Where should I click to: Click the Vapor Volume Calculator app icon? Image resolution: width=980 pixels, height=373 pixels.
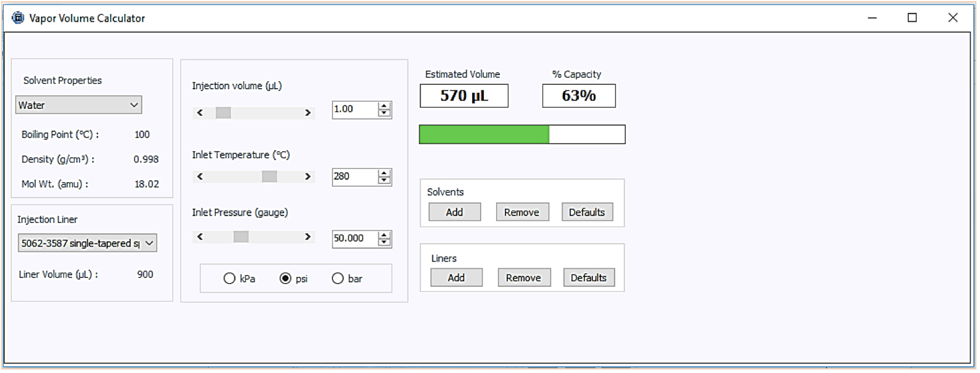pyautogui.click(x=18, y=18)
